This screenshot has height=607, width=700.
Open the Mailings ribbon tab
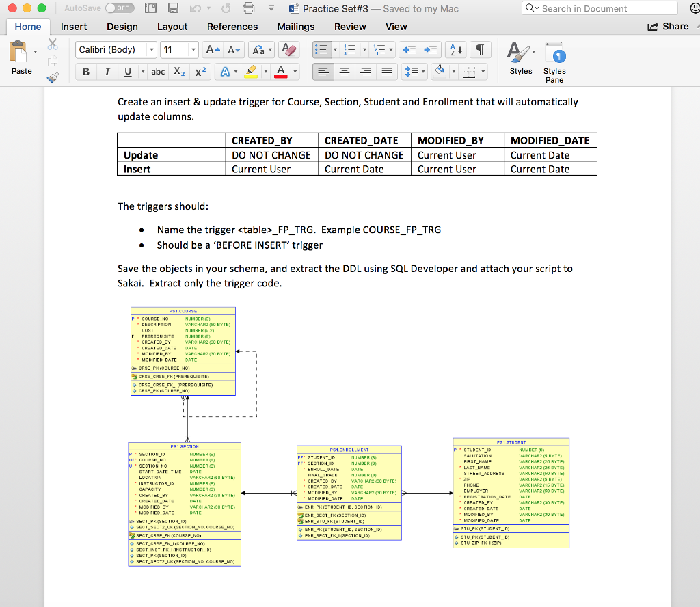pos(295,27)
